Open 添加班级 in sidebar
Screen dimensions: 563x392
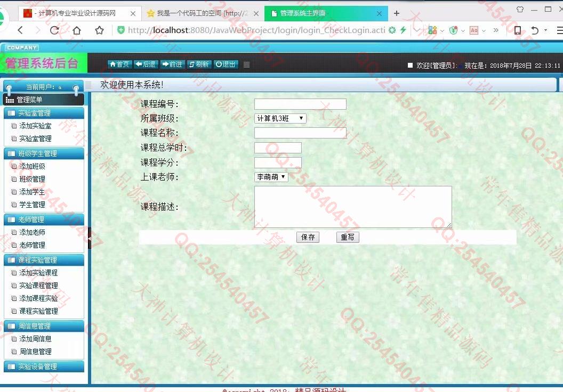tap(32, 166)
